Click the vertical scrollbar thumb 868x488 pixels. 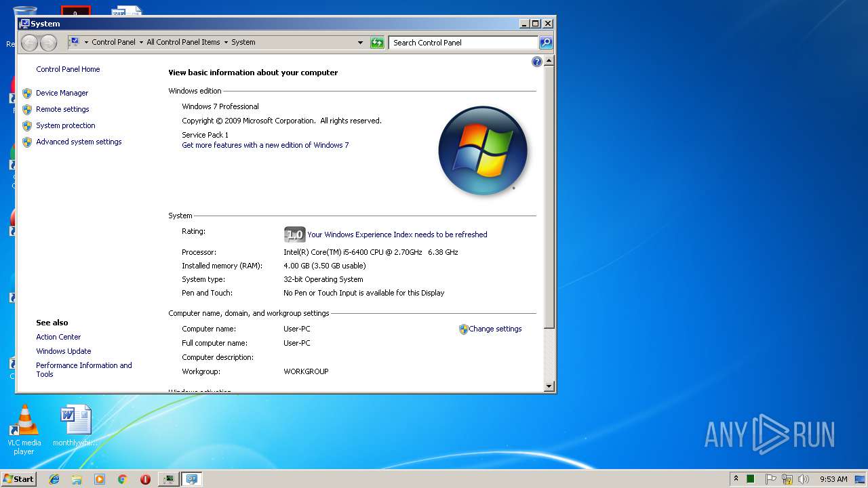(x=549, y=197)
